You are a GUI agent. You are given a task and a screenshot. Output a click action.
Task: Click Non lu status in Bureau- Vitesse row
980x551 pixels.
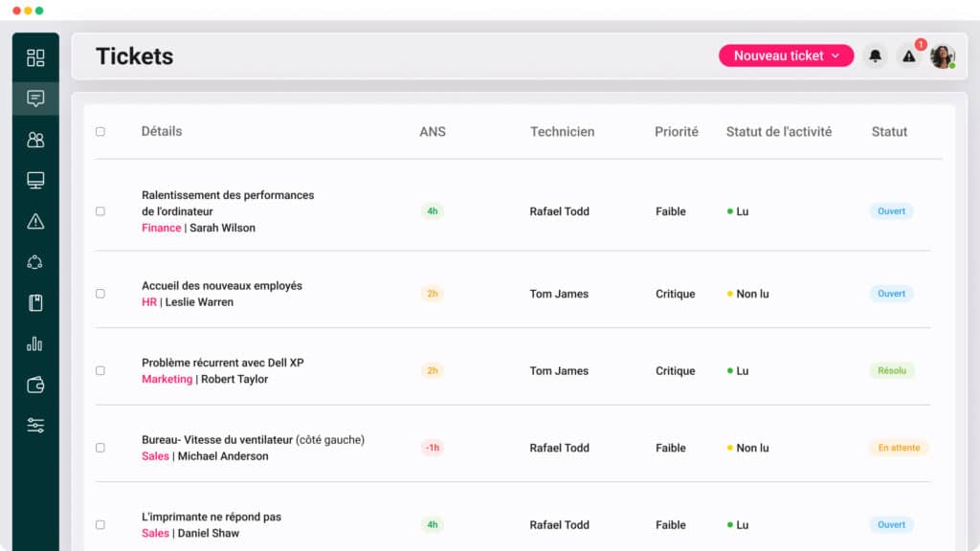point(748,448)
